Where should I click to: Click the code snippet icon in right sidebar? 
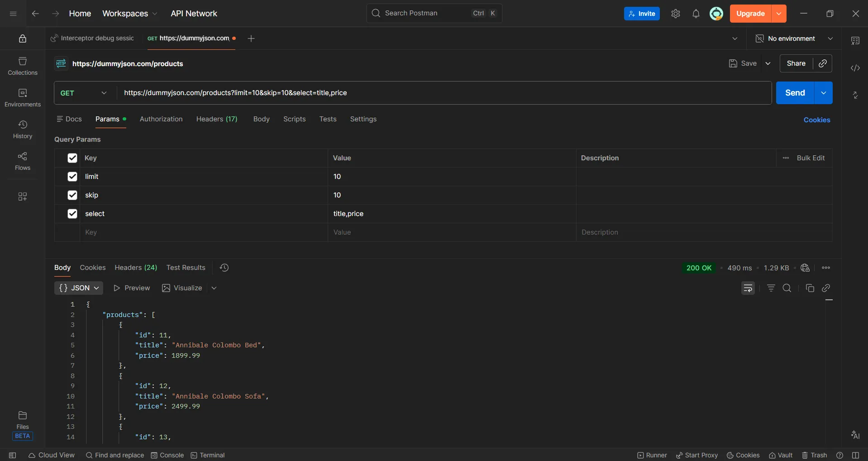(855, 68)
